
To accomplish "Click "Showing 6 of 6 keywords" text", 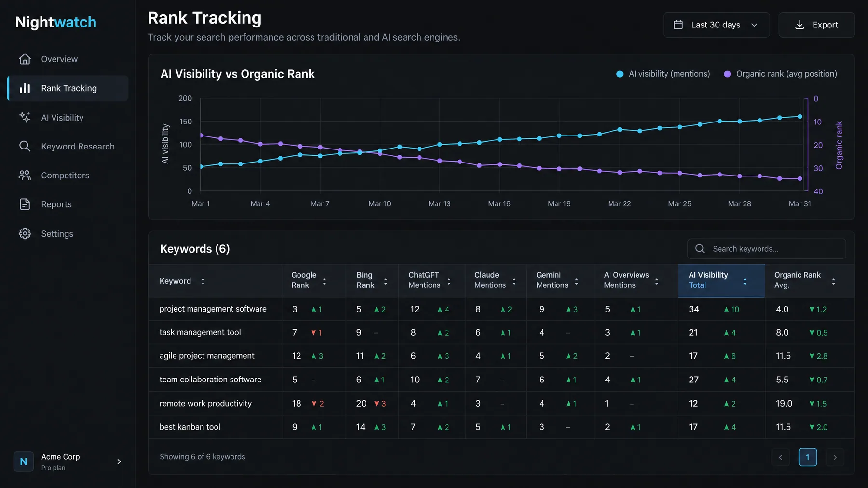I will [203, 457].
